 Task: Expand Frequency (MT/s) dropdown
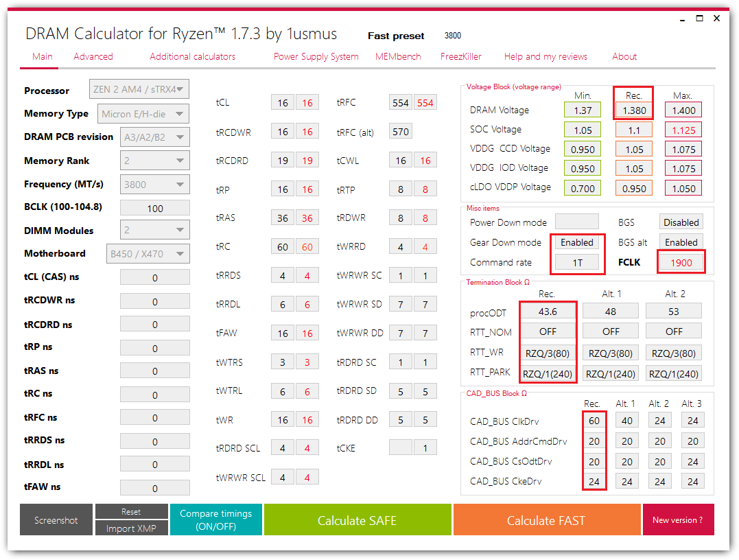click(x=154, y=185)
